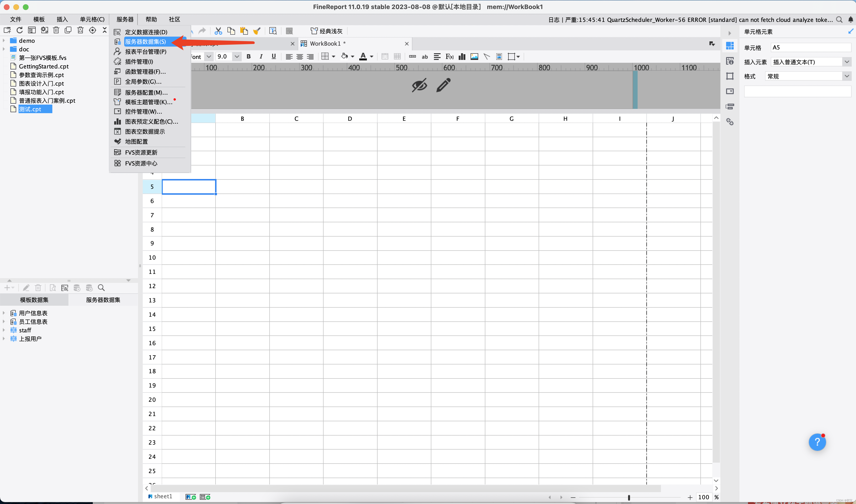Switch to the 服务器数据集 tab

(x=103, y=300)
